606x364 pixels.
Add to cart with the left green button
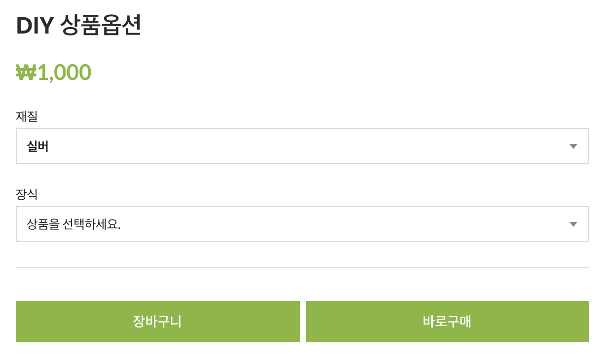point(157,322)
